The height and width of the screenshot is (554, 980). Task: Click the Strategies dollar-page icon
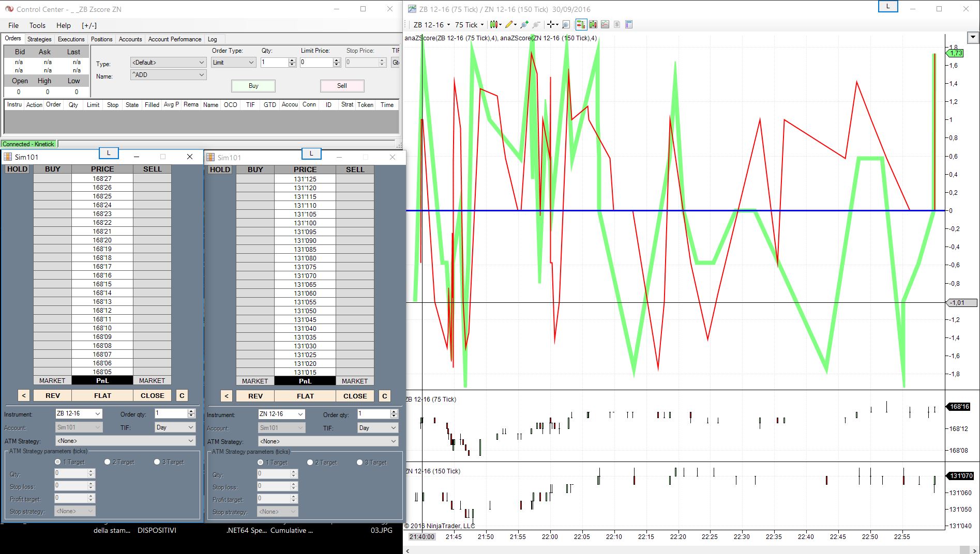[617, 24]
